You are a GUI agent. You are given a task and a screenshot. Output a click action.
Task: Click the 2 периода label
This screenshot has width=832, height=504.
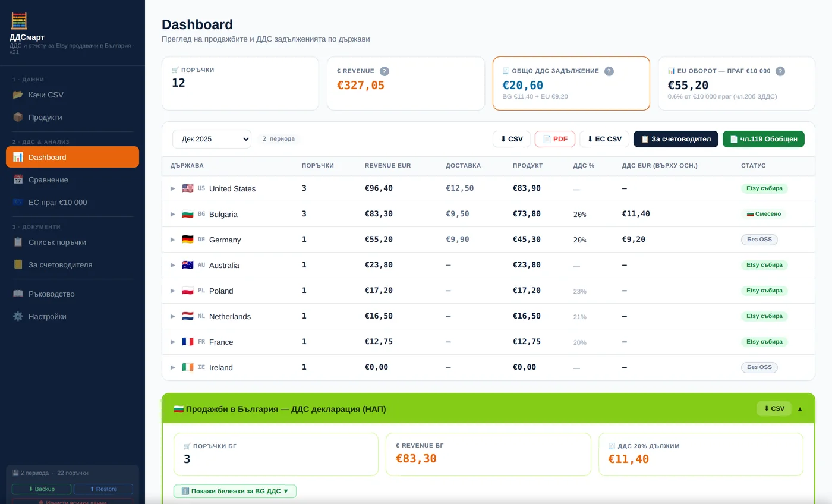click(x=279, y=139)
